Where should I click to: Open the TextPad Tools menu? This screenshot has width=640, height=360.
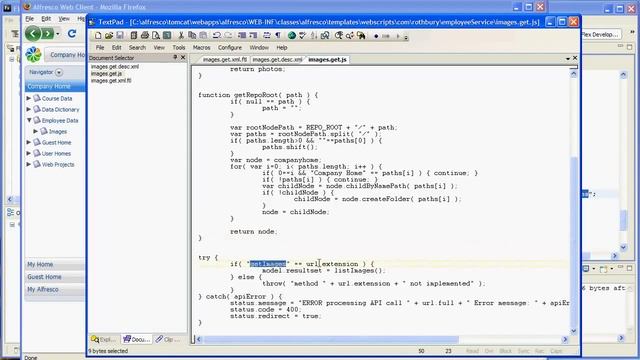[179, 48]
